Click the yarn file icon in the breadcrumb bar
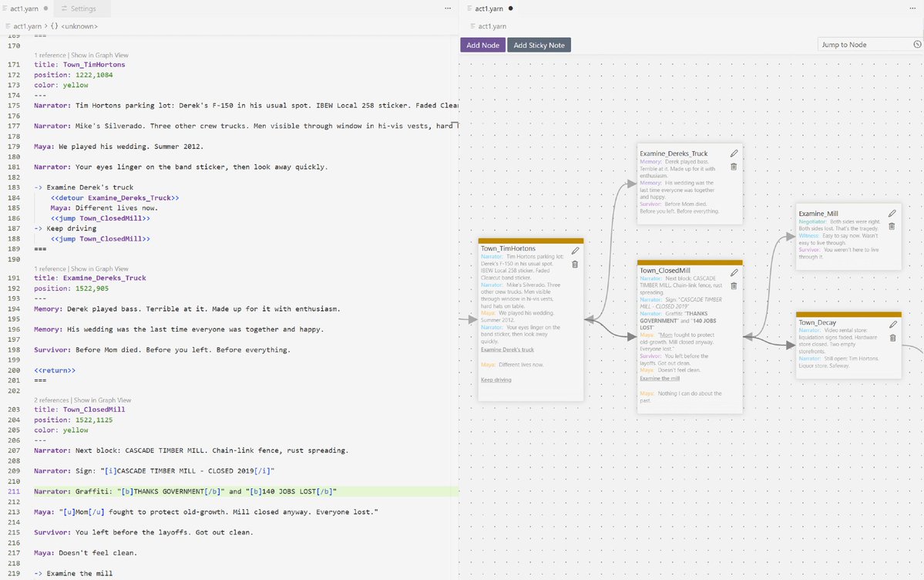The image size is (924, 580). point(7,25)
